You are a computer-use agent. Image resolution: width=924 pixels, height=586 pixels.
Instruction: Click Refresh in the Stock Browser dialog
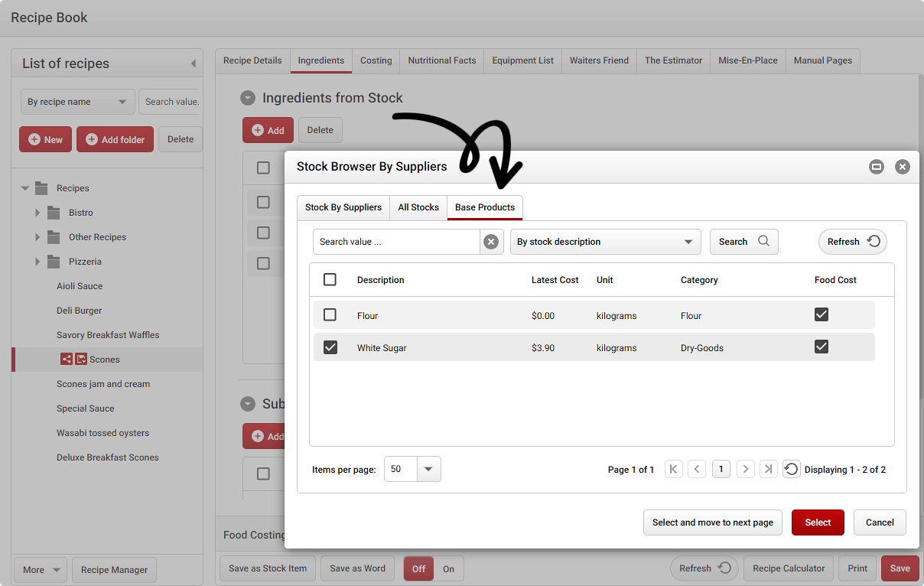[x=853, y=242]
